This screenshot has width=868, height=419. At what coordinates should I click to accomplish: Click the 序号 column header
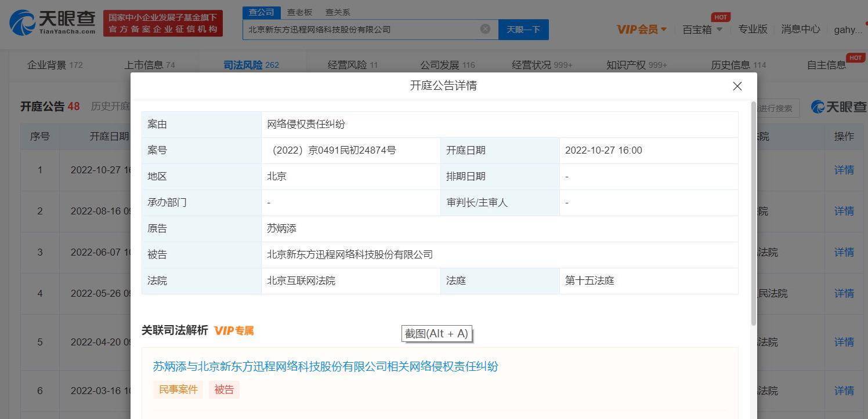[40, 137]
